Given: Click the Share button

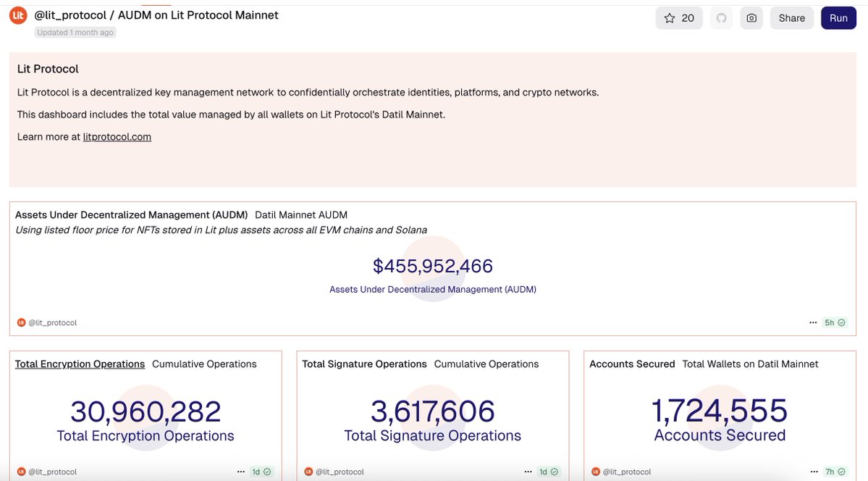Looking at the screenshot, I should click(x=791, y=18).
